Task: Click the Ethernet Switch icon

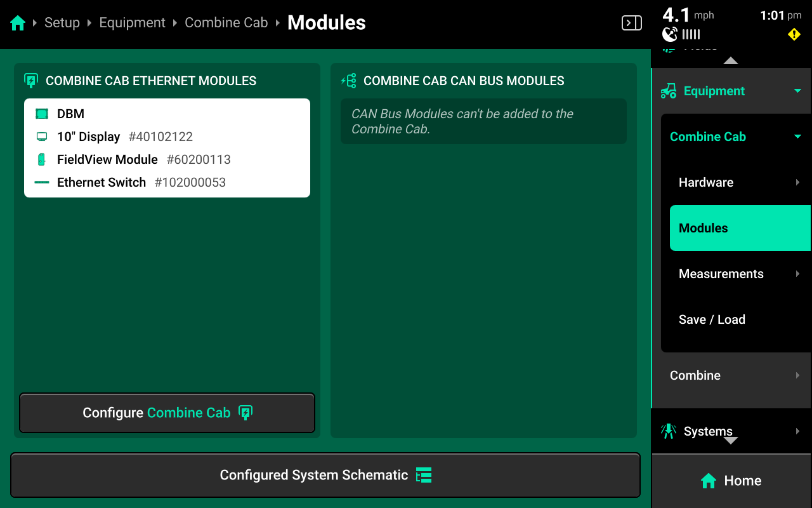Action: click(42, 183)
